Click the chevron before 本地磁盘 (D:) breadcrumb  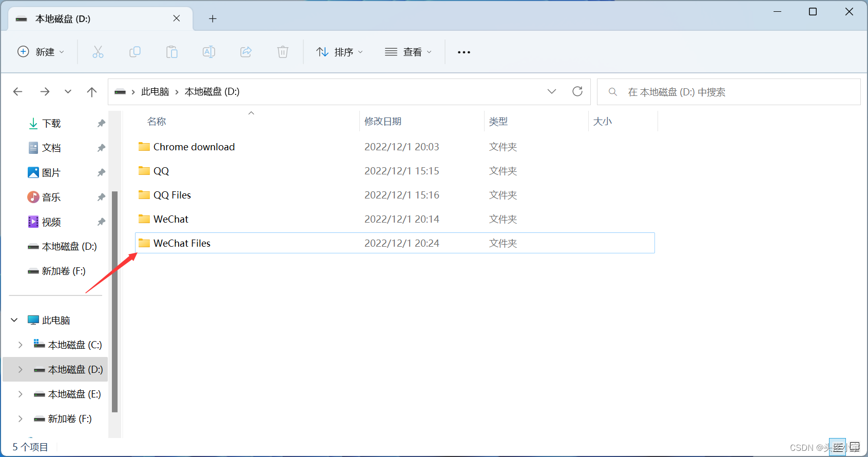[x=177, y=92]
